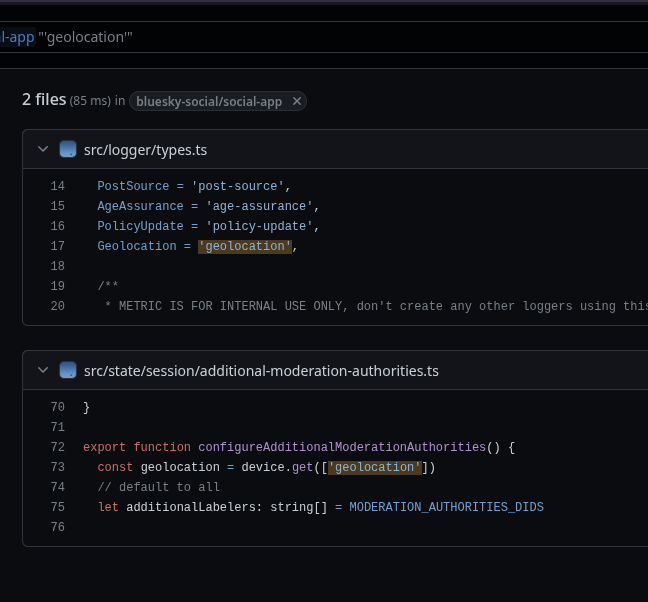Image resolution: width=648 pixels, height=602 pixels.
Task: Click the '2 files' results count heading
Action: point(44,99)
